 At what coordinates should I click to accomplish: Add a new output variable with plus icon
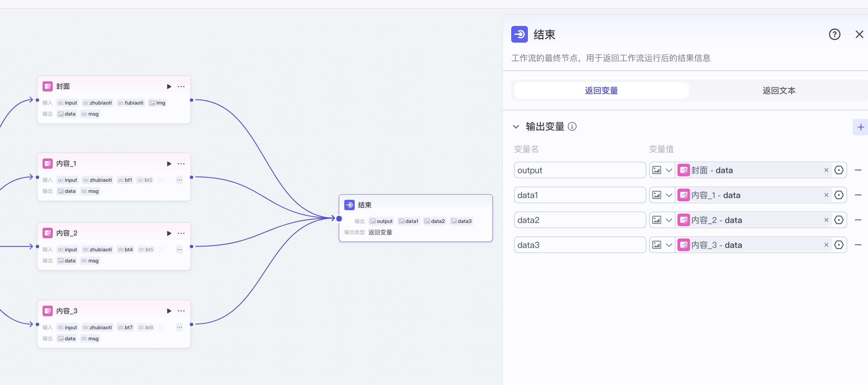tap(860, 127)
